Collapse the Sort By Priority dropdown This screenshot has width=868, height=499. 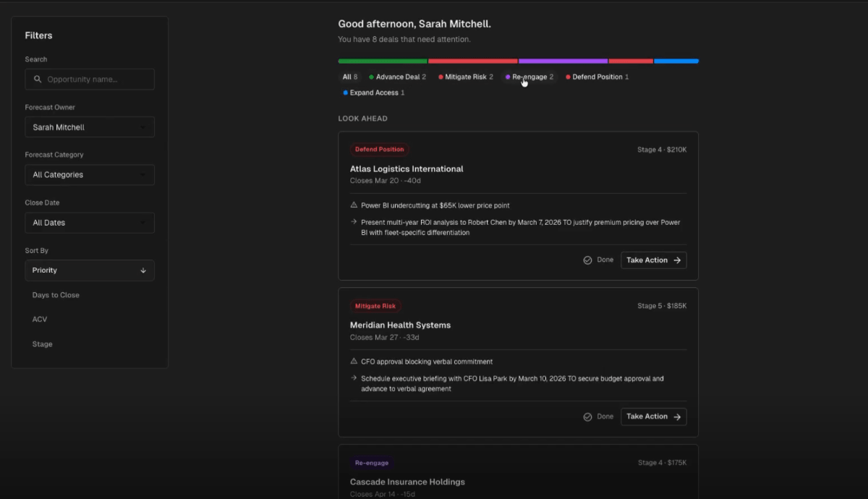[x=90, y=270]
